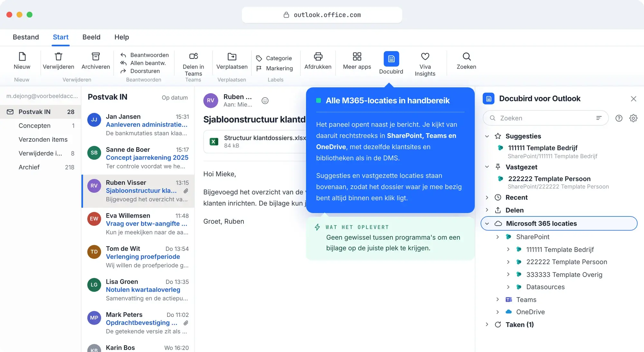
Task: Select suggested 111111 Template Bedrijf location
Action: pos(547,152)
